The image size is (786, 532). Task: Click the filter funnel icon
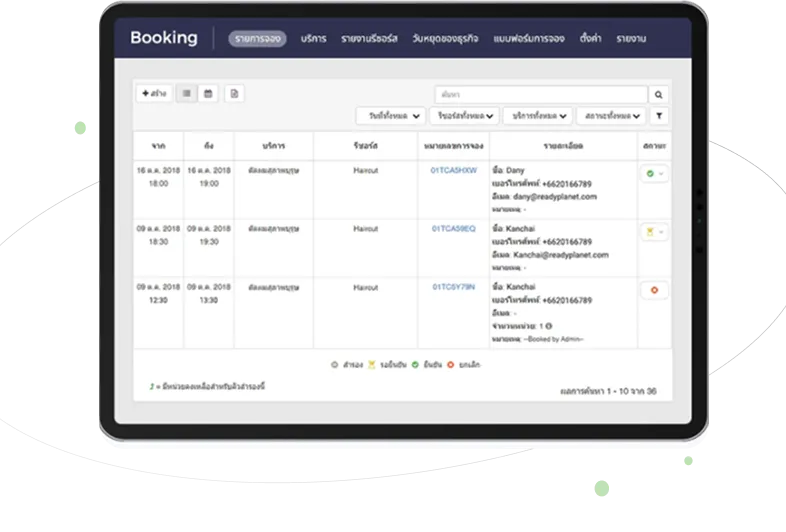(658, 116)
